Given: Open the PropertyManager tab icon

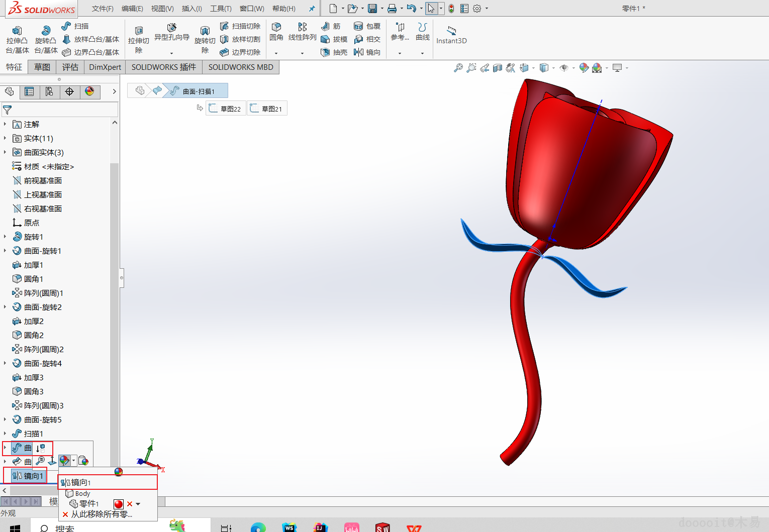Looking at the screenshot, I should (x=29, y=91).
